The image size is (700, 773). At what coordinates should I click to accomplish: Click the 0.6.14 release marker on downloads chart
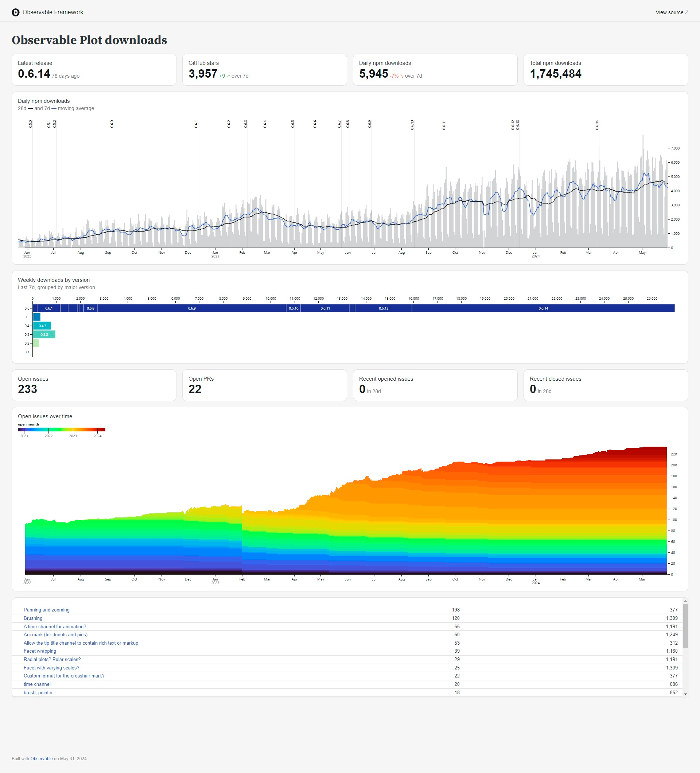pos(597,125)
